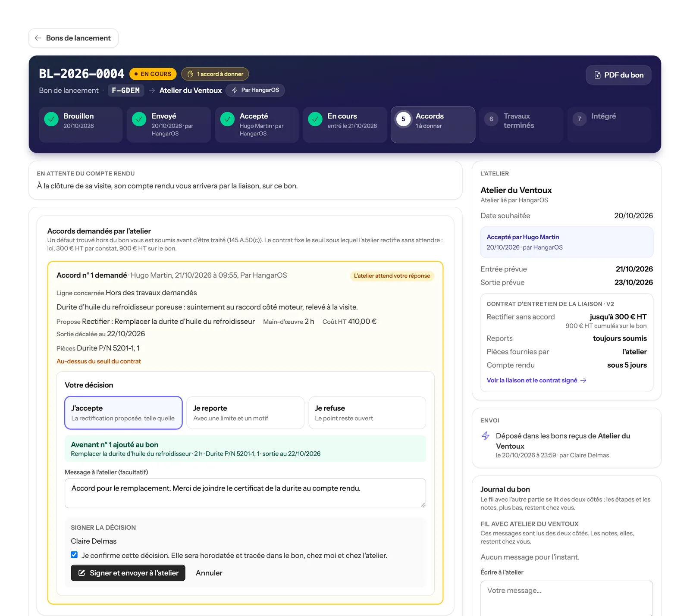Click the pen icon on Signer button
Screen dimensions: 690x616
tap(82, 573)
